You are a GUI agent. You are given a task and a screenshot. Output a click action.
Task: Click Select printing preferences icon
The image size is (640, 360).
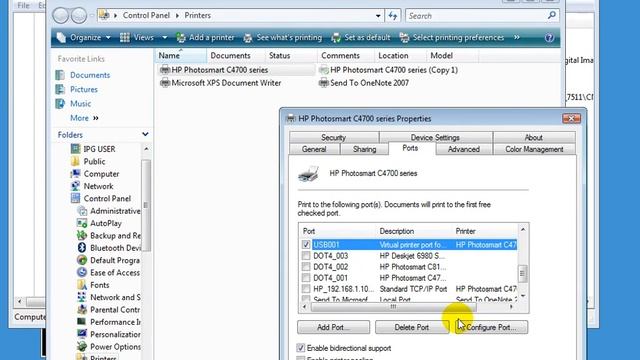pyautogui.click(x=404, y=38)
